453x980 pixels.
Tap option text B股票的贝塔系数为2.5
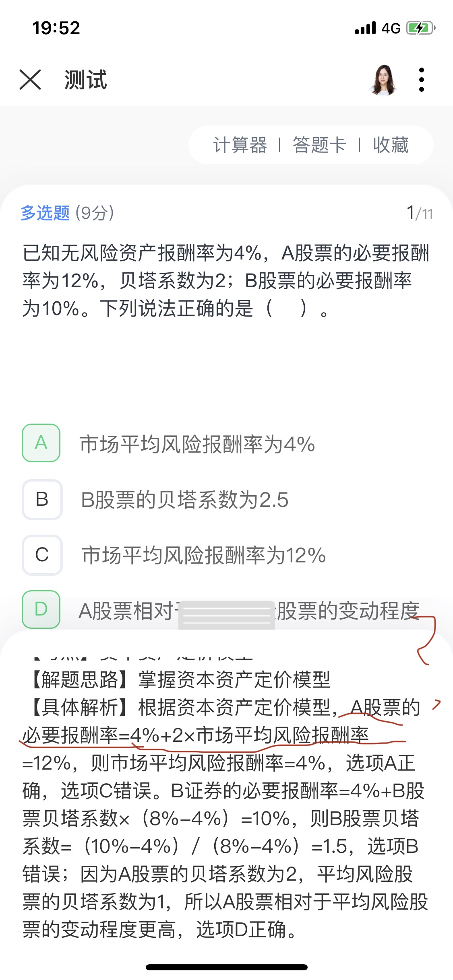click(x=185, y=500)
